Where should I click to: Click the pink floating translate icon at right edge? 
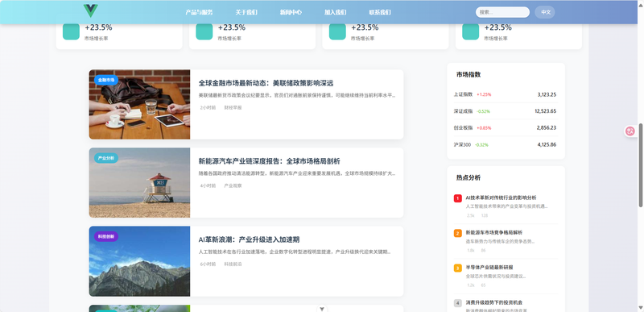630,131
